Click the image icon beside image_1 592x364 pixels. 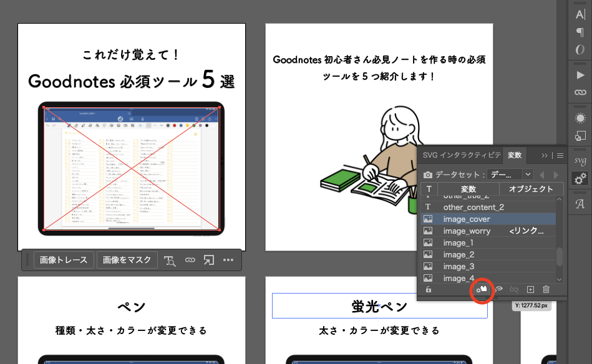tap(428, 242)
